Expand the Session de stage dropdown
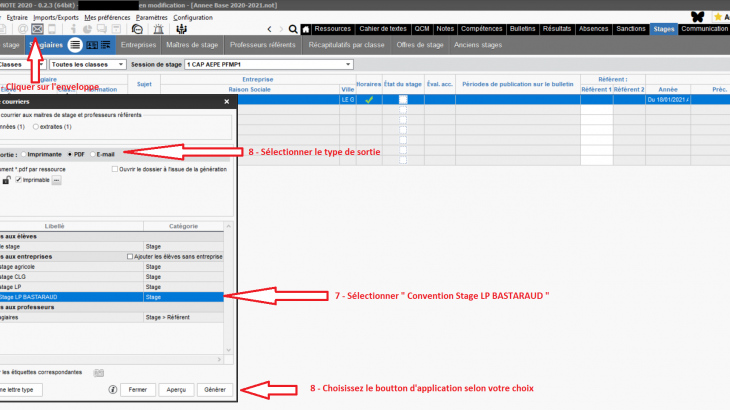This screenshot has height=410, width=730. point(347,64)
